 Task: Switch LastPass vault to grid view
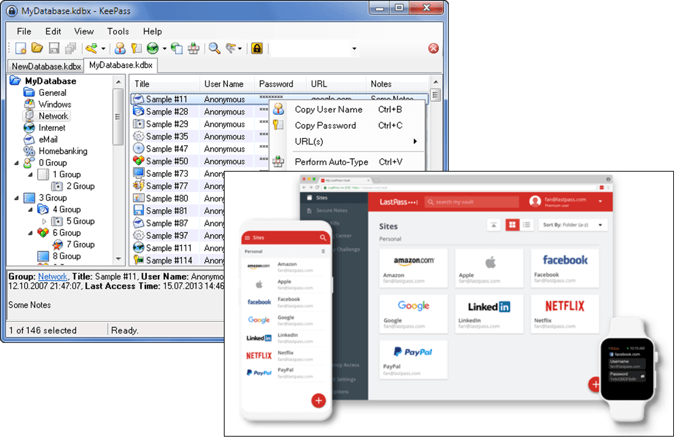(x=512, y=225)
